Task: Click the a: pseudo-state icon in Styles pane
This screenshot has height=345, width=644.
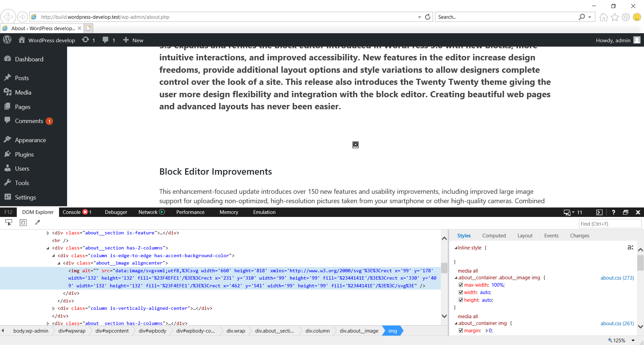Action: coord(630,247)
